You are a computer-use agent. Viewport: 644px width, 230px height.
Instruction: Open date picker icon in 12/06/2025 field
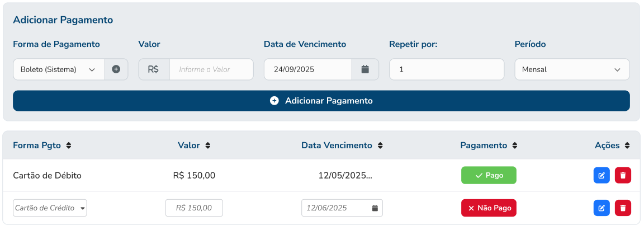click(375, 208)
